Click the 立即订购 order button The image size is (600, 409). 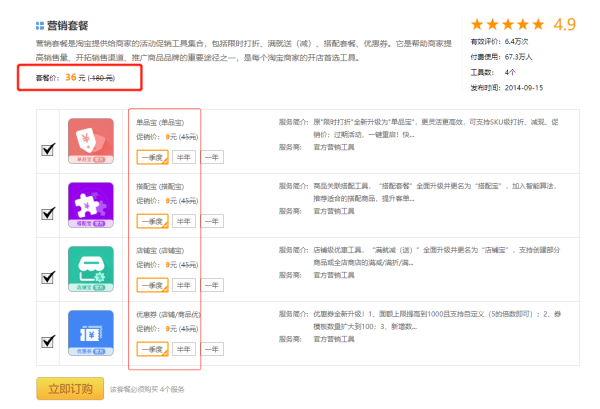coord(70,389)
